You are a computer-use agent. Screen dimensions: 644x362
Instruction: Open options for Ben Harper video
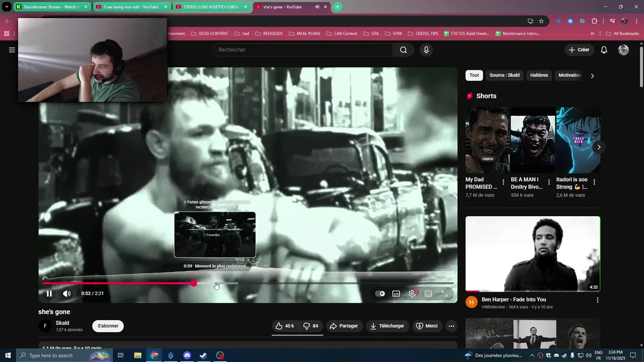(x=598, y=300)
